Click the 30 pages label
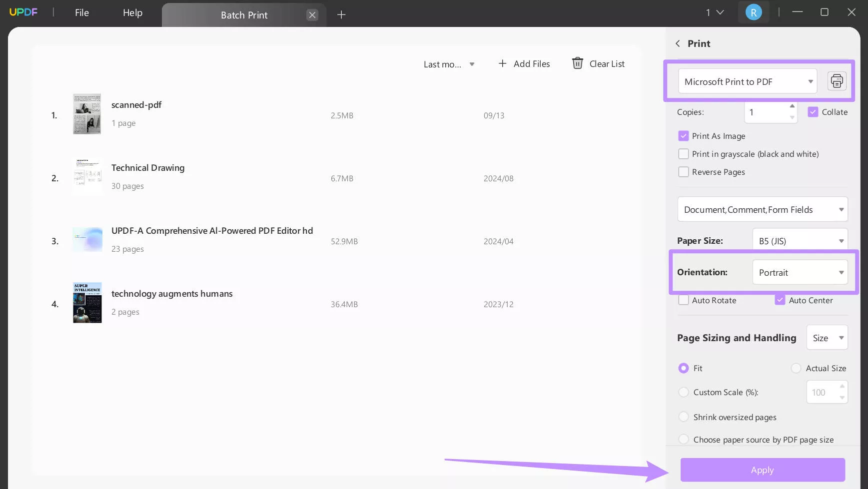The image size is (868, 489). click(127, 186)
